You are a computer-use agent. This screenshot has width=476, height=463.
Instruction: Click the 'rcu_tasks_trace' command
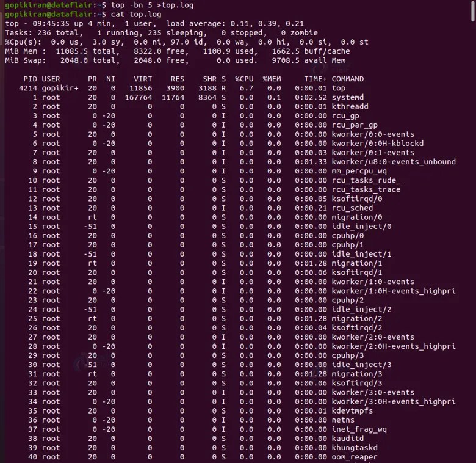(x=366, y=189)
